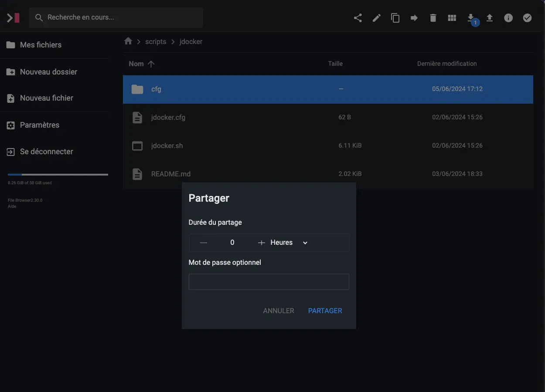
Task: Click the README.md file icon
Action: [x=137, y=174]
